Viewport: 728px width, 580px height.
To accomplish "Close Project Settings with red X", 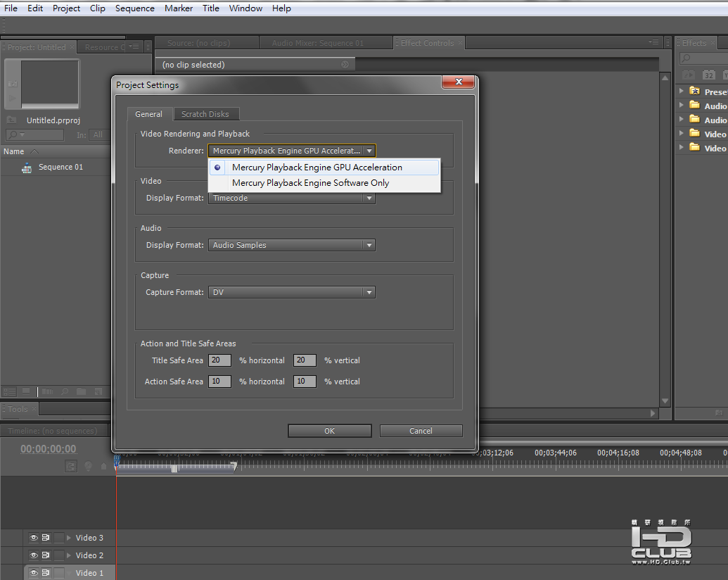I will (458, 82).
